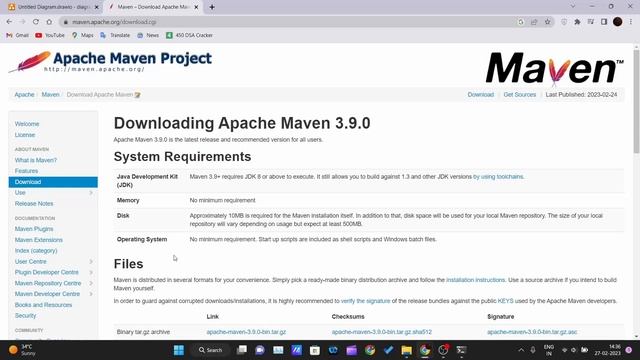Go back to the previous page

pyautogui.click(x=9, y=22)
